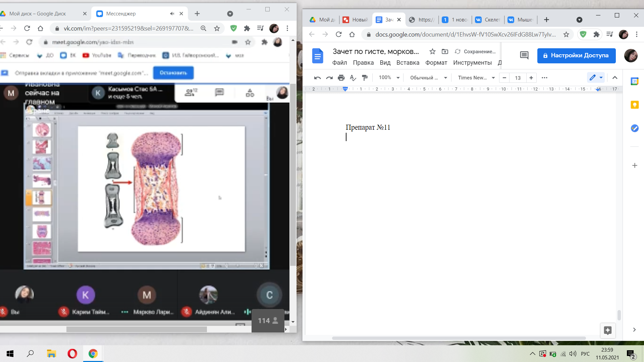Move document using the folder icon
The image size is (644, 362).
pyautogui.click(x=445, y=51)
